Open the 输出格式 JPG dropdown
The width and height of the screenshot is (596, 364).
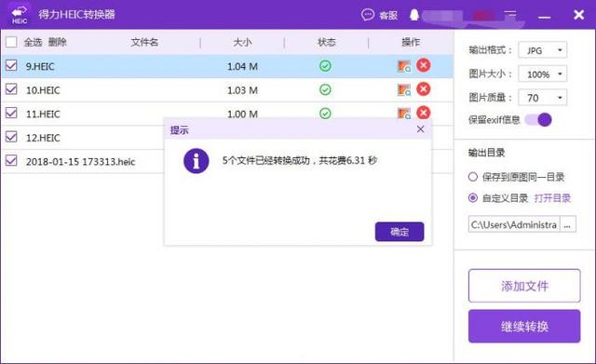tap(542, 50)
